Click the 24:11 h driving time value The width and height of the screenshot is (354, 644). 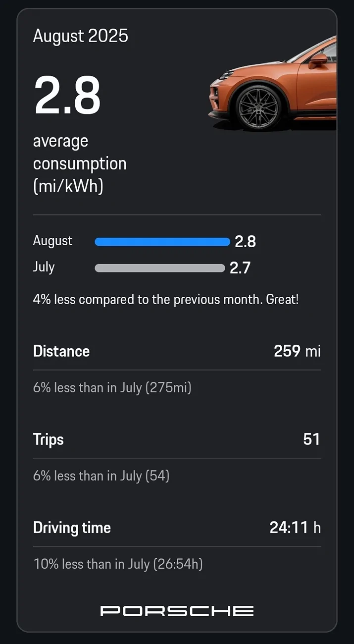295,528
